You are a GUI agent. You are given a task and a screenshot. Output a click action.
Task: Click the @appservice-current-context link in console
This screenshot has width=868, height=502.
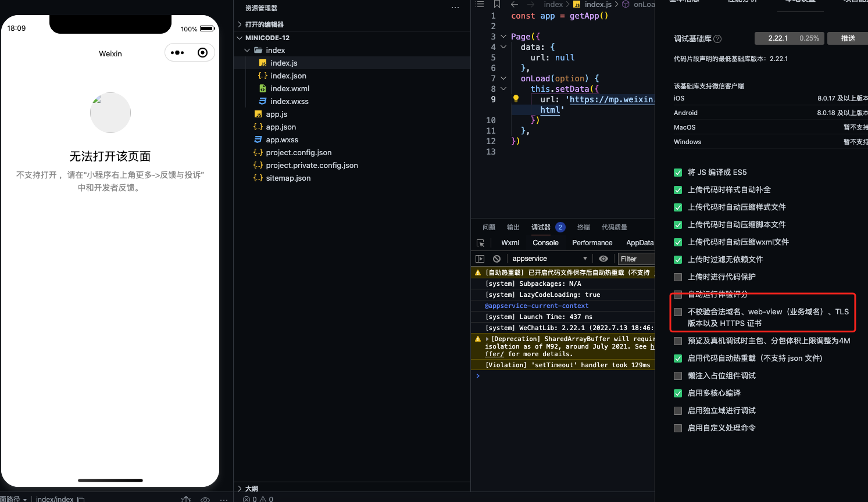tap(537, 306)
